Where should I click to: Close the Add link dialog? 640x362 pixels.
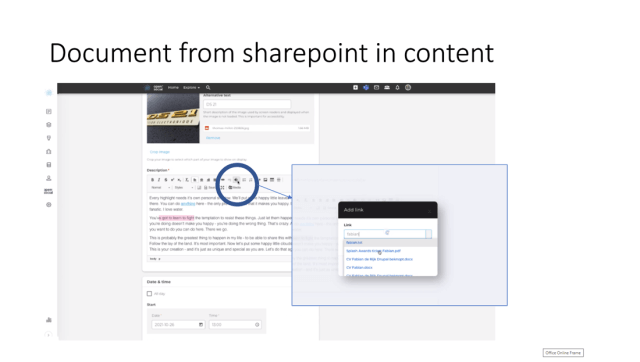pyautogui.click(x=429, y=211)
